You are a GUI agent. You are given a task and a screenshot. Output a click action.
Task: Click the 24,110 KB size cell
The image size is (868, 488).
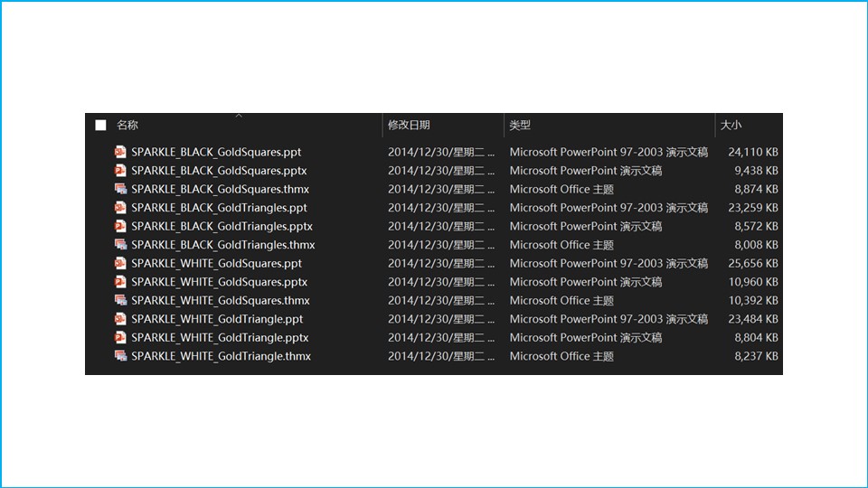tap(752, 152)
